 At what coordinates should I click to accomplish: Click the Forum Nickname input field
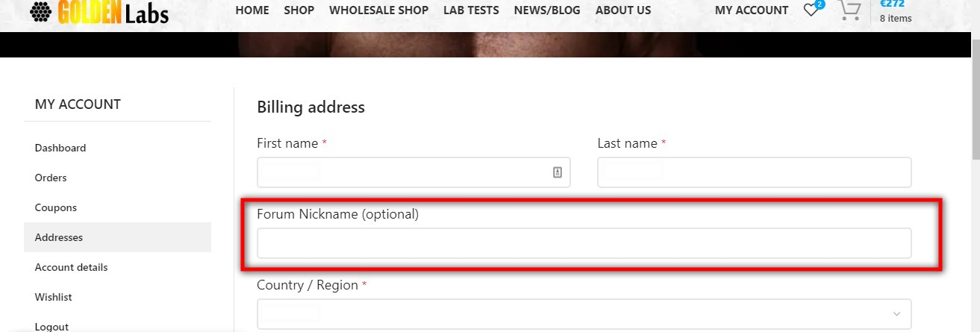point(584,243)
